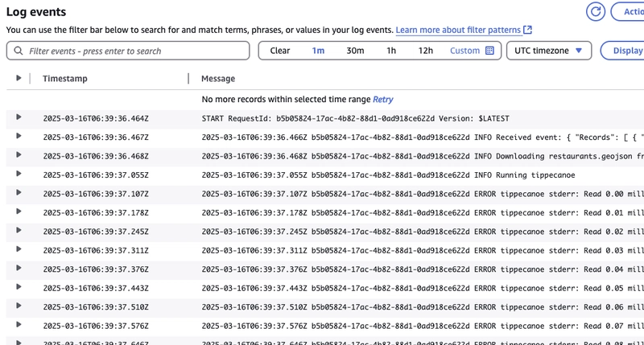Select the 1m time range
The height and width of the screenshot is (345, 644).
click(x=318, y=51)
